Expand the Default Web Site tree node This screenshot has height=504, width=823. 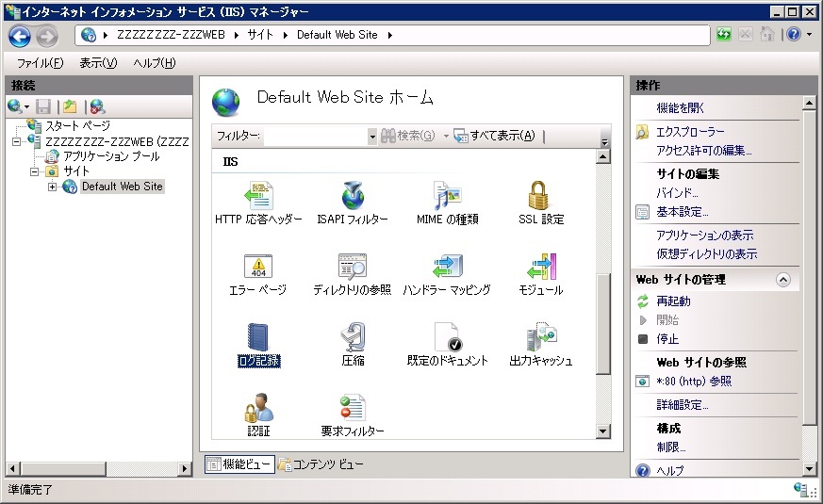(x=53, y=187)
